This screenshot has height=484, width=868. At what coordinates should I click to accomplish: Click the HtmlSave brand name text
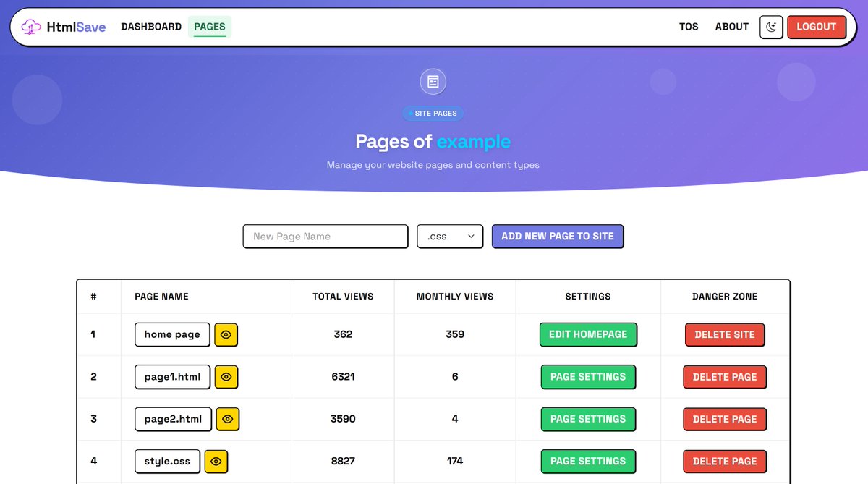click(x=76, y=27)
